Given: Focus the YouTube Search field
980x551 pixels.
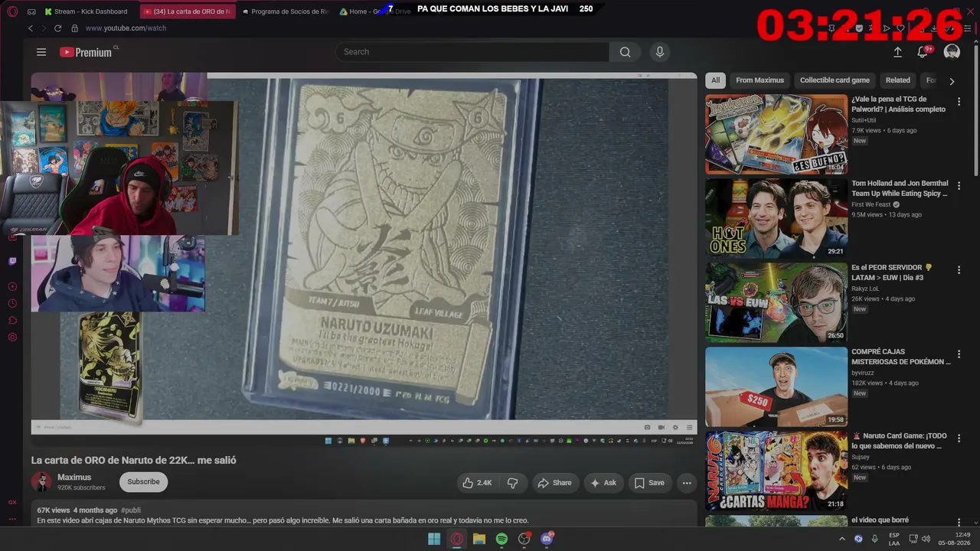Looking at the screenshot, I should coord(472,52).
